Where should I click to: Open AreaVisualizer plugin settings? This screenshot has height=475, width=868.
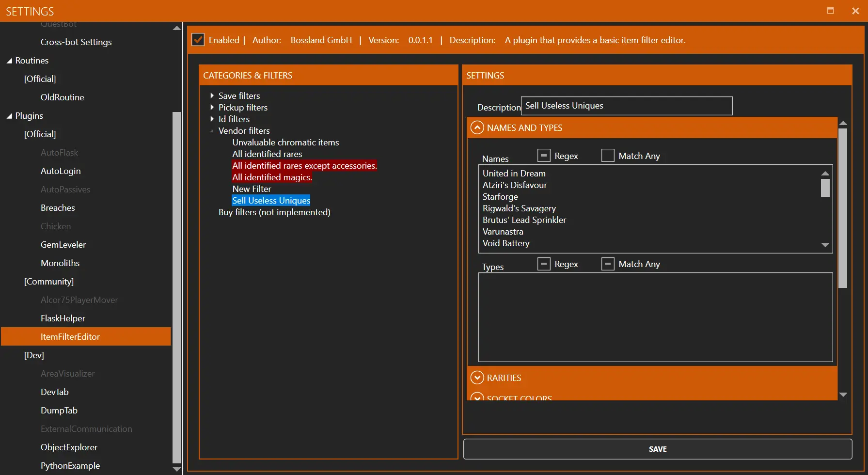point(67,374)
